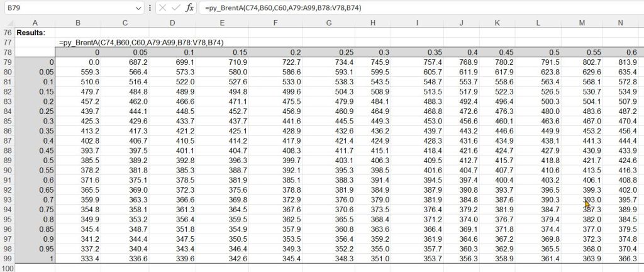Select the cell with value 687.2
Image resolution: width=644 pixels, height=272 pixels.
126,62
